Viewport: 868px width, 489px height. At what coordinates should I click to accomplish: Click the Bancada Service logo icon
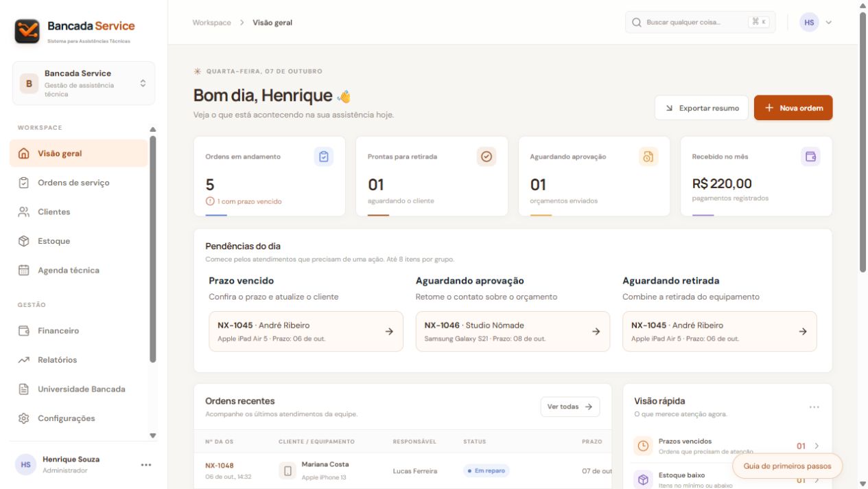tap(27, 31)
